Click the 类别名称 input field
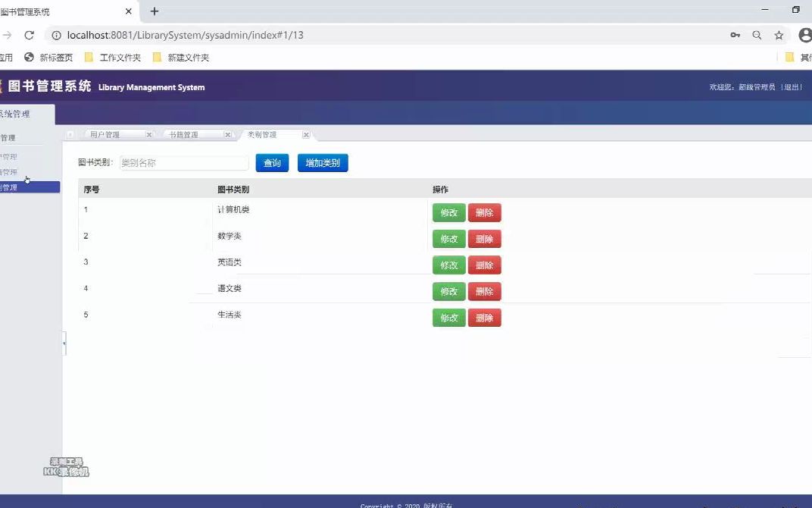 click(x=184, y=162)
